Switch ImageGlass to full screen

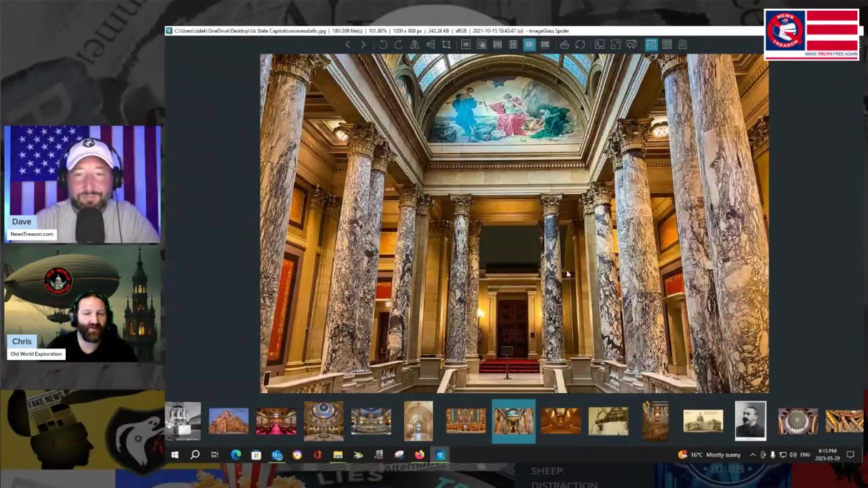coord(616,45)
